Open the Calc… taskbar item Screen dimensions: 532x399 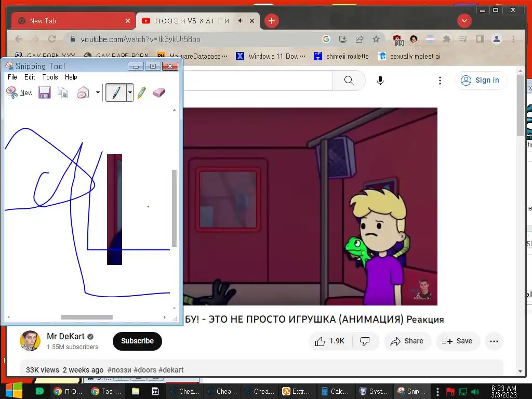point(335,391)
